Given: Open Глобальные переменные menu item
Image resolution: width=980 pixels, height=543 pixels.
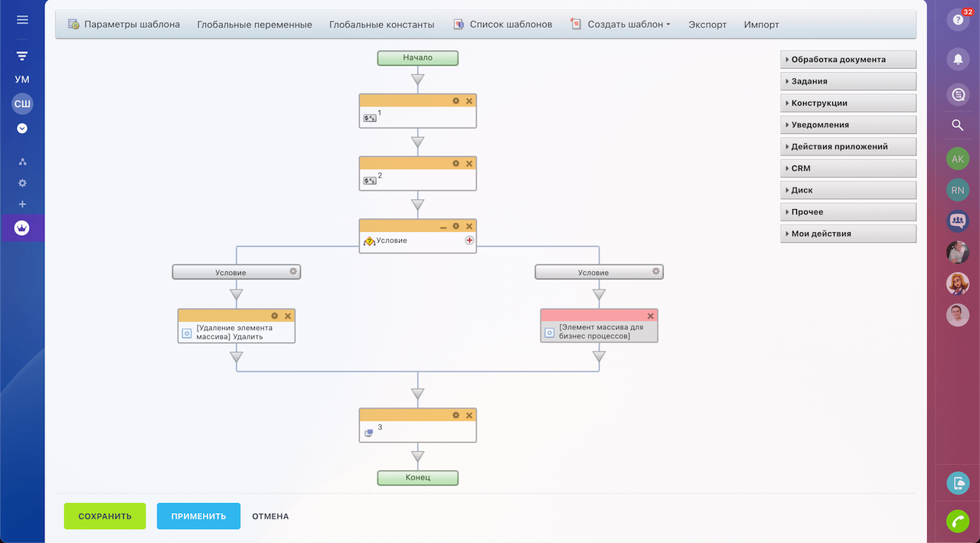Looking at the screenshot, I should click(x=254, y=25).
